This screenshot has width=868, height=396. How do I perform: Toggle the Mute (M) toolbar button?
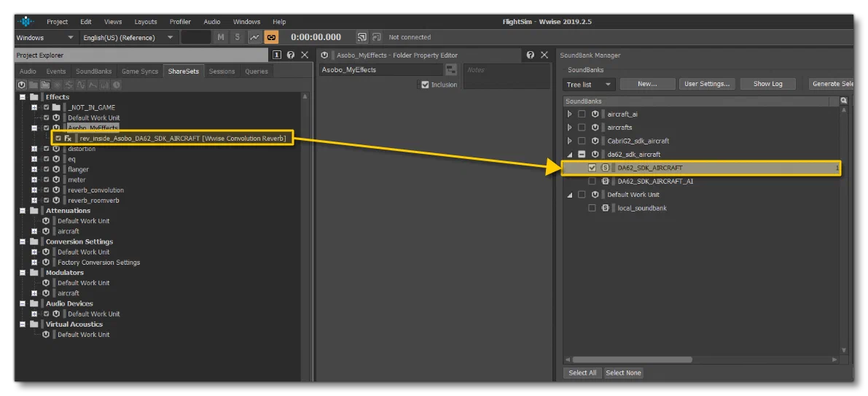pos(221,37)
